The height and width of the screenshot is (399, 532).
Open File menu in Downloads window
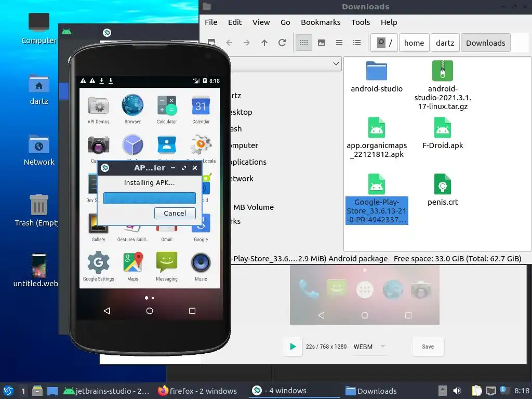pos(211,22)
